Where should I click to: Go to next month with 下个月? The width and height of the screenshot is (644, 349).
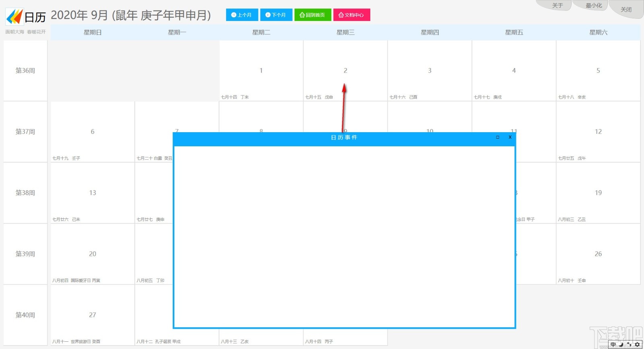[x=276, y=15]
